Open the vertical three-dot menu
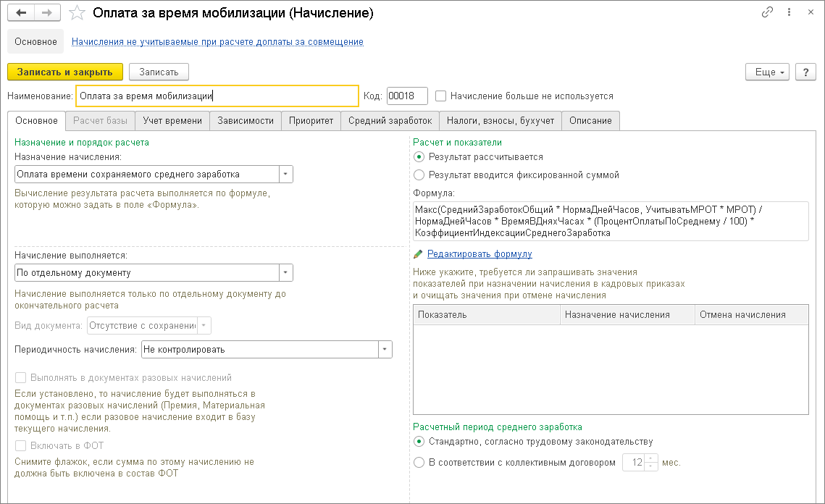 pyautogui.click(x=788, y=13)
